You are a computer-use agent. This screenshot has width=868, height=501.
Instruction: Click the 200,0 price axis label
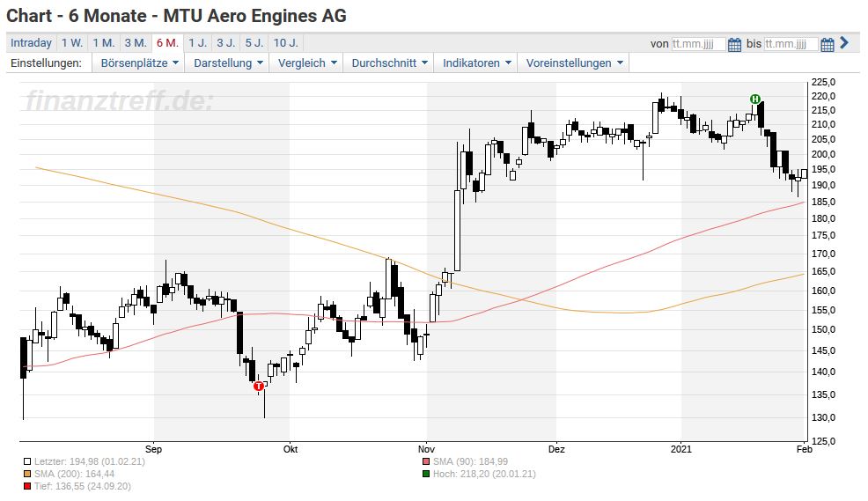pos(823,154)
